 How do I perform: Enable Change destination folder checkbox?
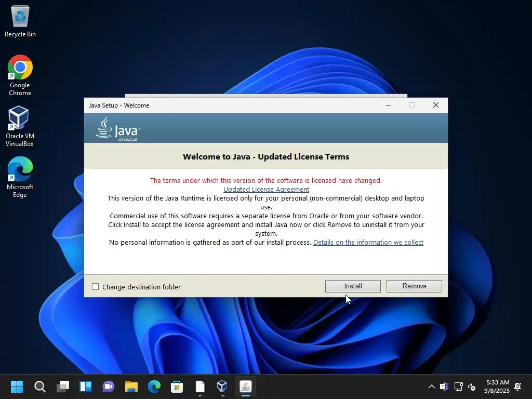(x=96, y=287)
